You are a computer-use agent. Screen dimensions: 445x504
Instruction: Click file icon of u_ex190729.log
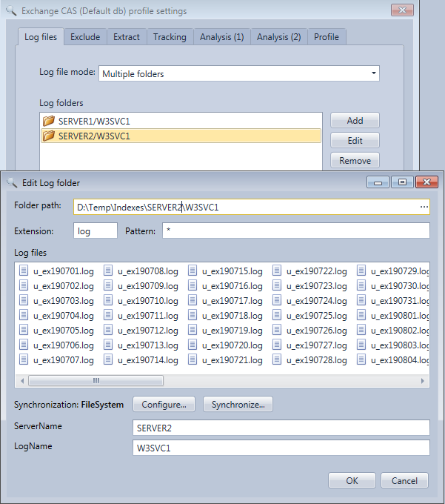pos(361,271)
